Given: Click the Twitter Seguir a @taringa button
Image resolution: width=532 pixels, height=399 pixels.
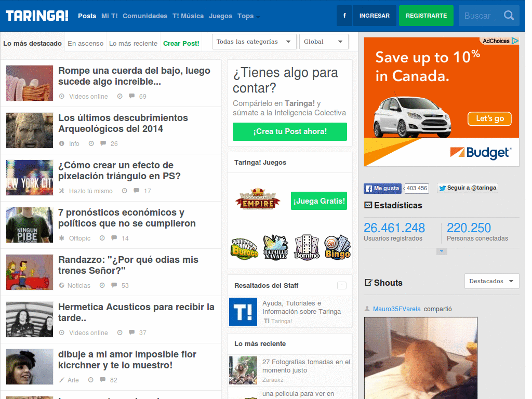Looking at the screenshot, I should click(468, 188).
